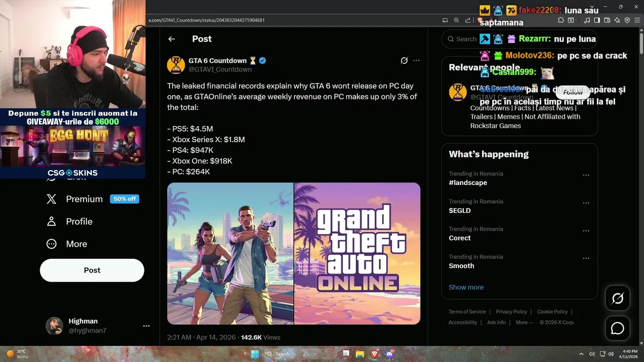
Task: Click the zoom magnifier icon in the address bar
Action: coord(456,20)
